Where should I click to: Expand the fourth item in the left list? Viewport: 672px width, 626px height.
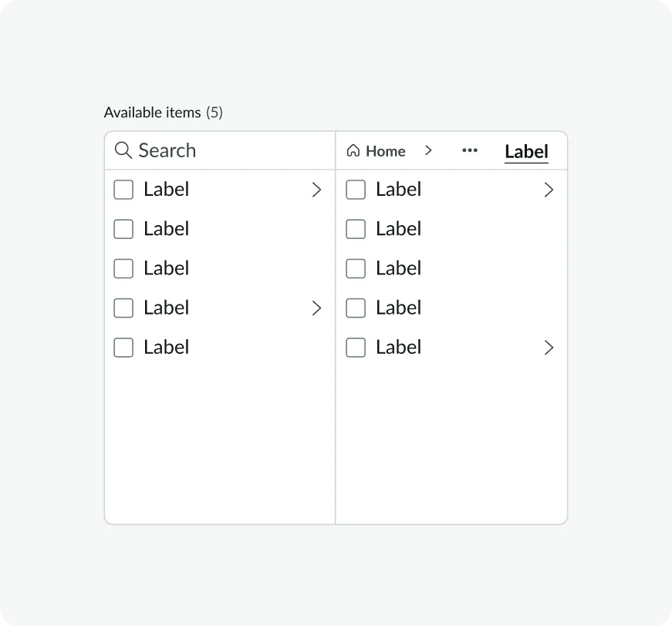click(x=316, y=308)
